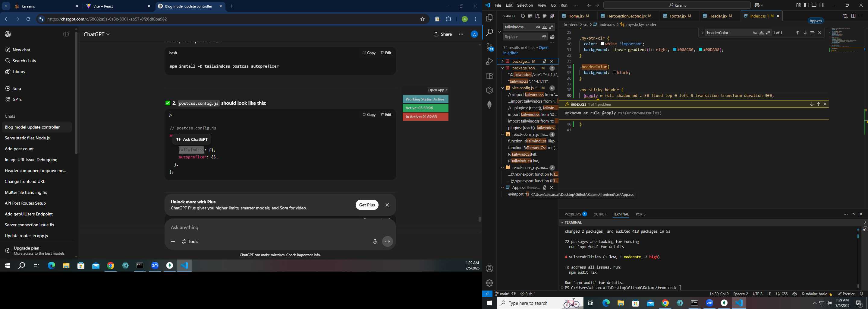
Task: Open VS Code Manage gear icon
Action: point(489,283)
